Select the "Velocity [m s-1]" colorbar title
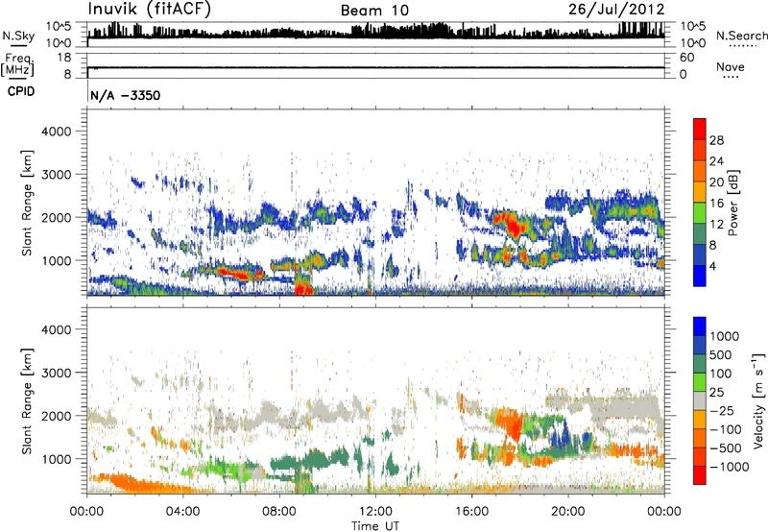Image resolution: width=768 pixels, height=532 pixels. click(x=757, y=400)
